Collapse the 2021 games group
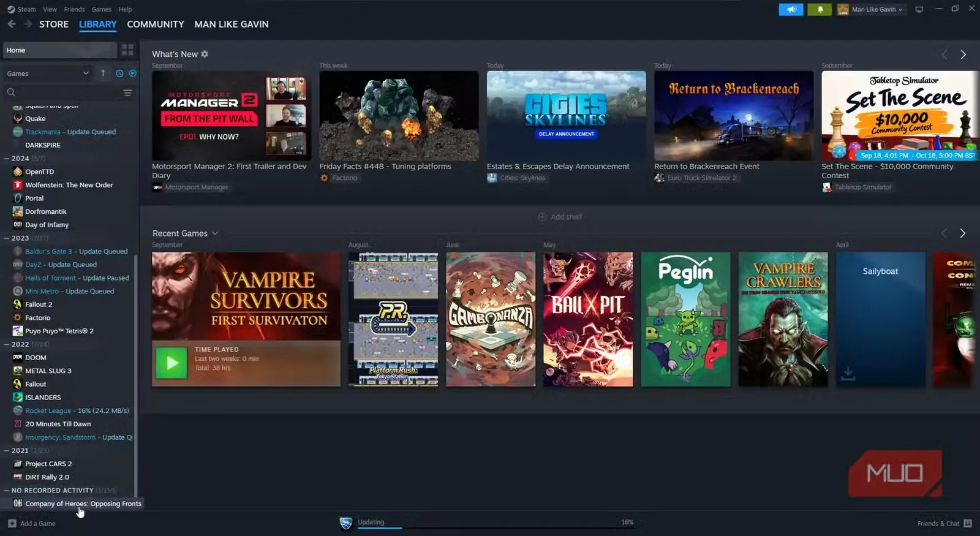Viewport: 980px width, 536px height. 7,450
